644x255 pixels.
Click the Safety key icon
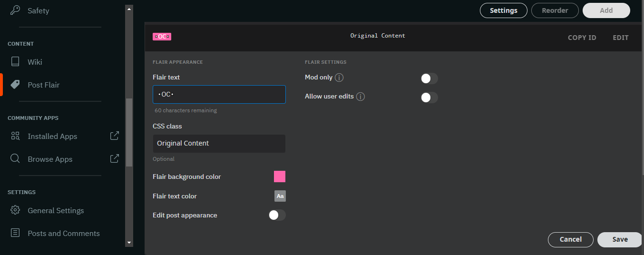tap(15, 10)
